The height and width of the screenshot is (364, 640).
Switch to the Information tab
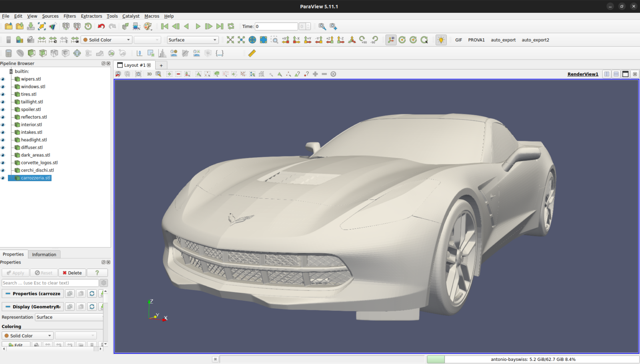[x=44, y=254]
